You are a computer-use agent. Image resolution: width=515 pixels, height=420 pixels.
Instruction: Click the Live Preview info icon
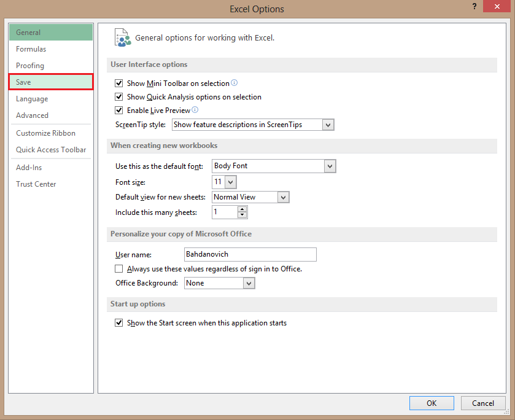[x=195, y=110]
